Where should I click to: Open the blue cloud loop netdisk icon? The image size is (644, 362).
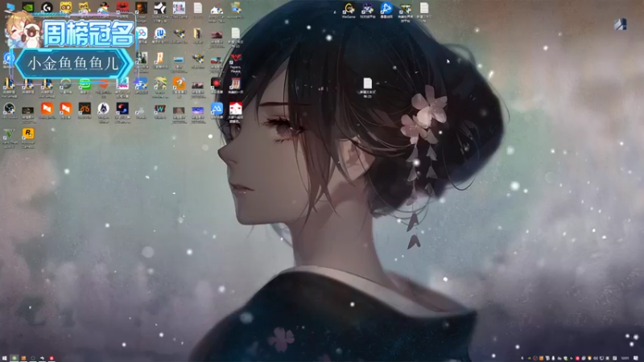pyautogui.click(x=142, y=33)
